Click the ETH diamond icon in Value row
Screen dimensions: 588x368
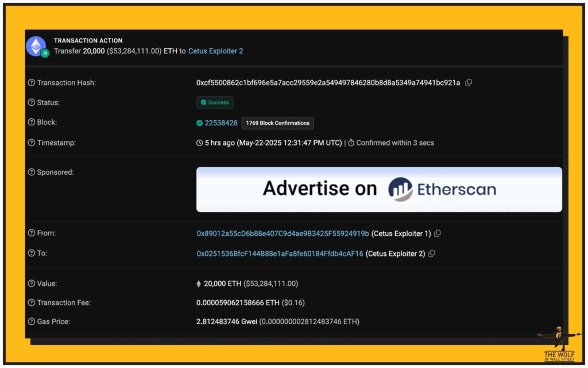(199, 284)
